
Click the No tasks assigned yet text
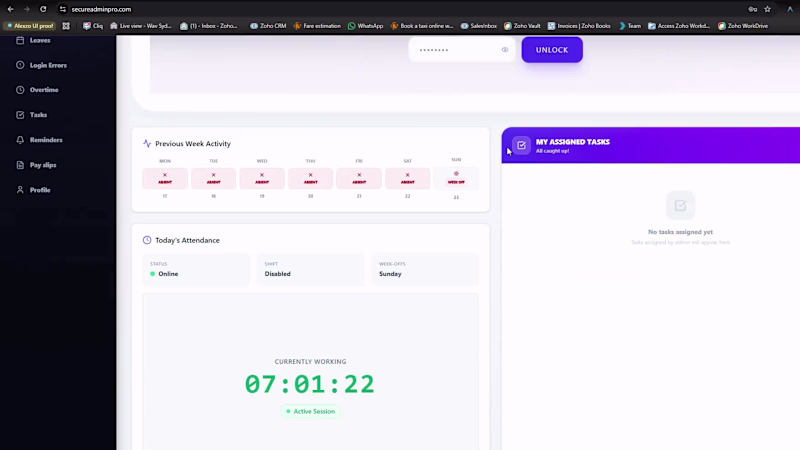click(x=680, y=232)
